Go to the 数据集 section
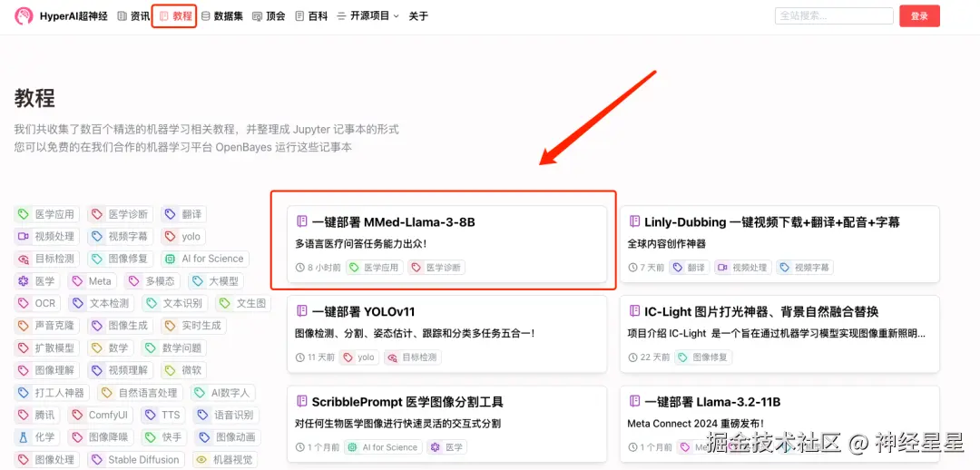 pyautogui.click(x=222, y=16)
